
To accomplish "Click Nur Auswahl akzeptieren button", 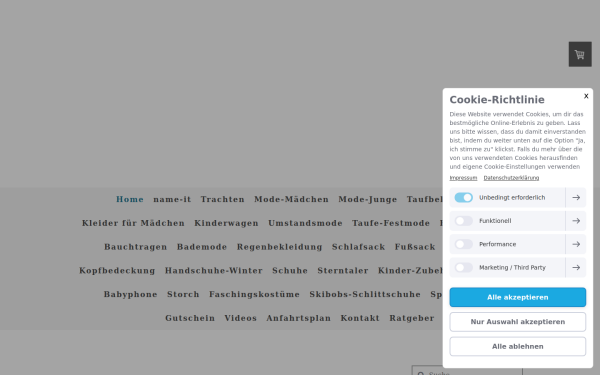I will 517,322.
